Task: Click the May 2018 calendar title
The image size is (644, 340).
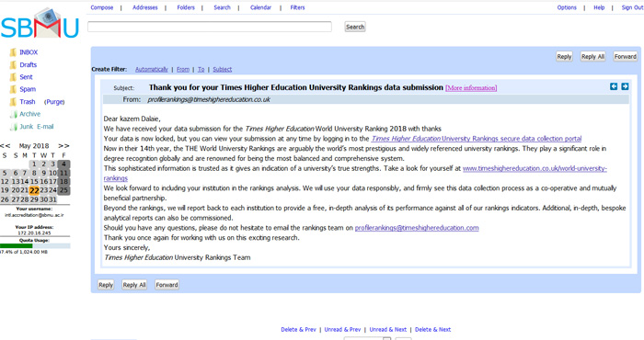Action: point(34,145)
